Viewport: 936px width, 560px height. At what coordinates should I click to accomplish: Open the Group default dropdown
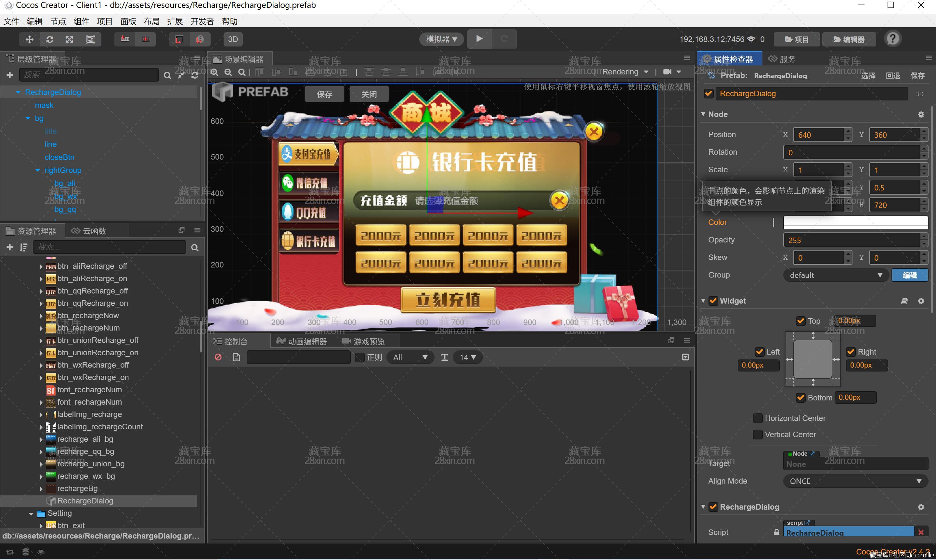(x=836, y=275)
